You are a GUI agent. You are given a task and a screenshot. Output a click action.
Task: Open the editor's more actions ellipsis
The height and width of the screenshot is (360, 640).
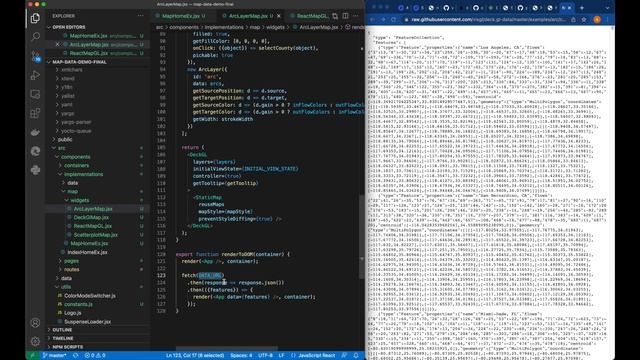click(x=356, y=16)
